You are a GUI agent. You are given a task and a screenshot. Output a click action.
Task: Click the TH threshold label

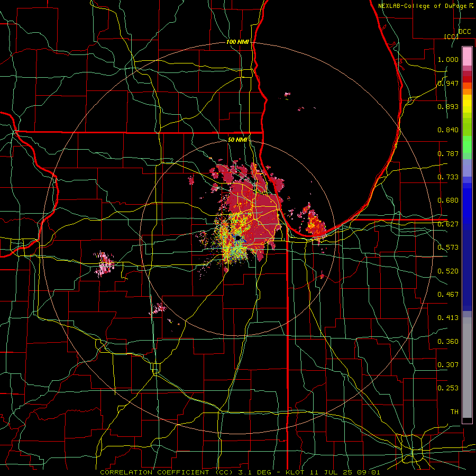point(454,411)
